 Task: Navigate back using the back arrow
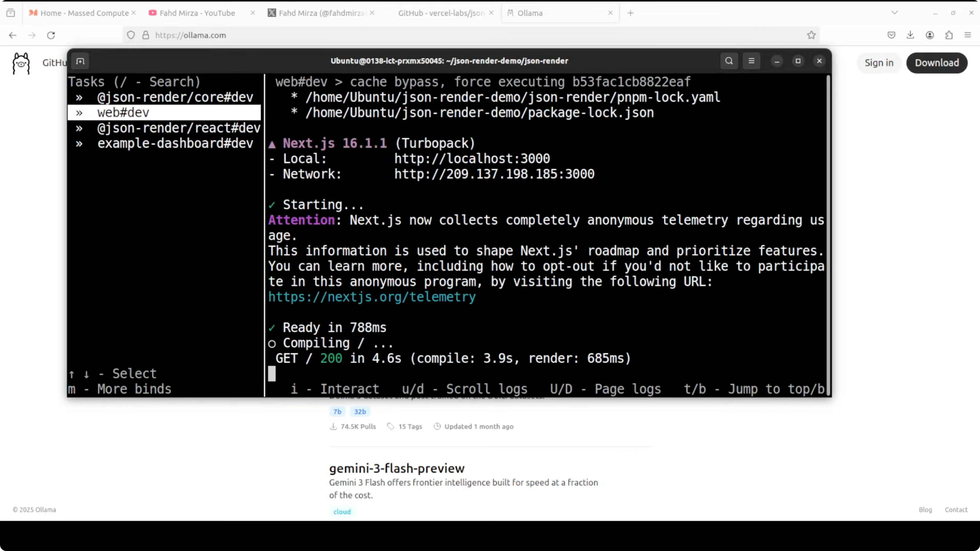pos(13,35)
